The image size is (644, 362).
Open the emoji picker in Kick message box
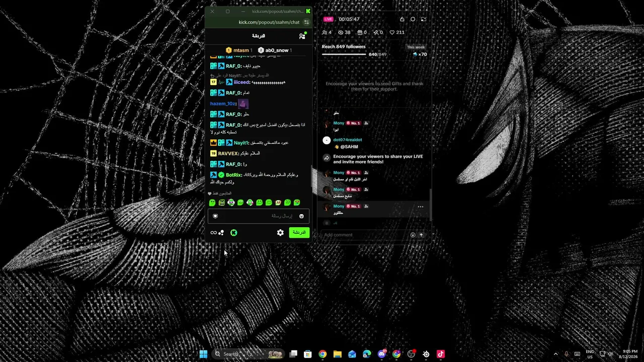coord(301,216)
